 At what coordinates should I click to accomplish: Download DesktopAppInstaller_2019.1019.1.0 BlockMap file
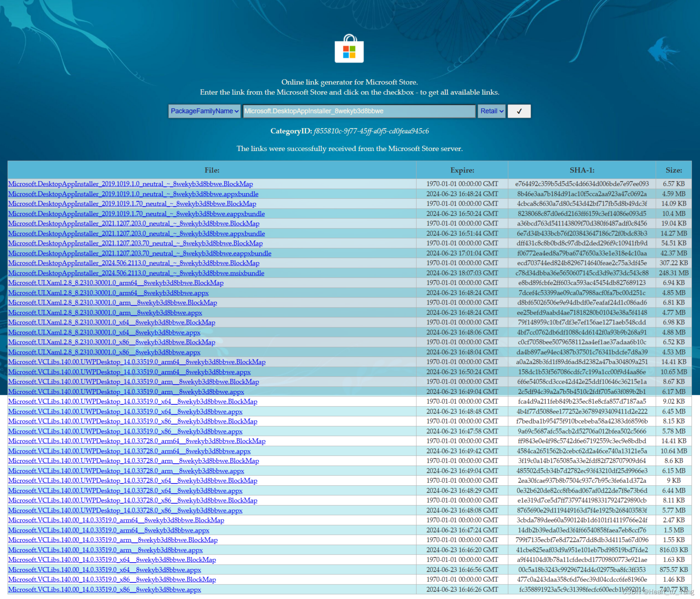point(131,184)
